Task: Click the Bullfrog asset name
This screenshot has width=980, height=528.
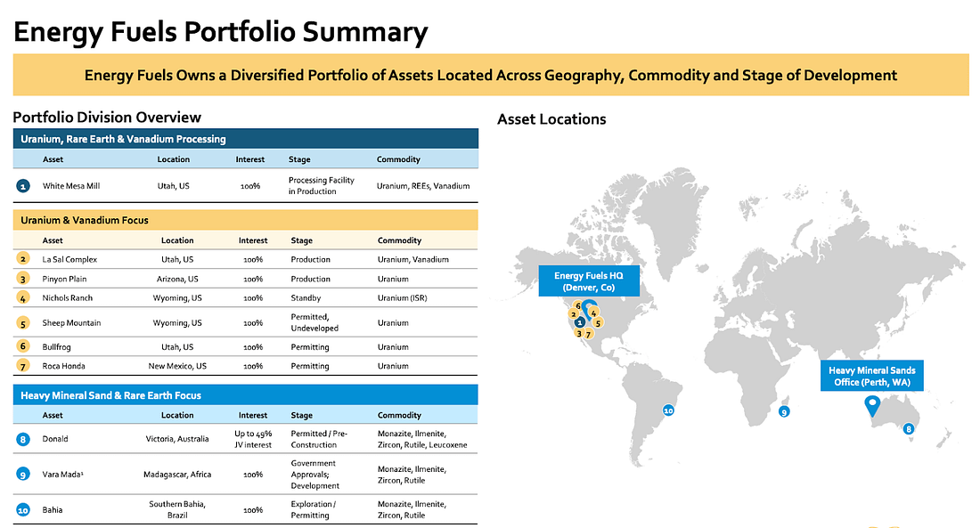Action: click(x=56, y=346)
